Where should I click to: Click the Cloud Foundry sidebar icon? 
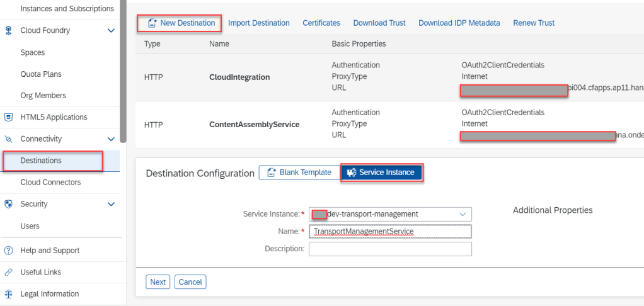click(x=9, y=30)
